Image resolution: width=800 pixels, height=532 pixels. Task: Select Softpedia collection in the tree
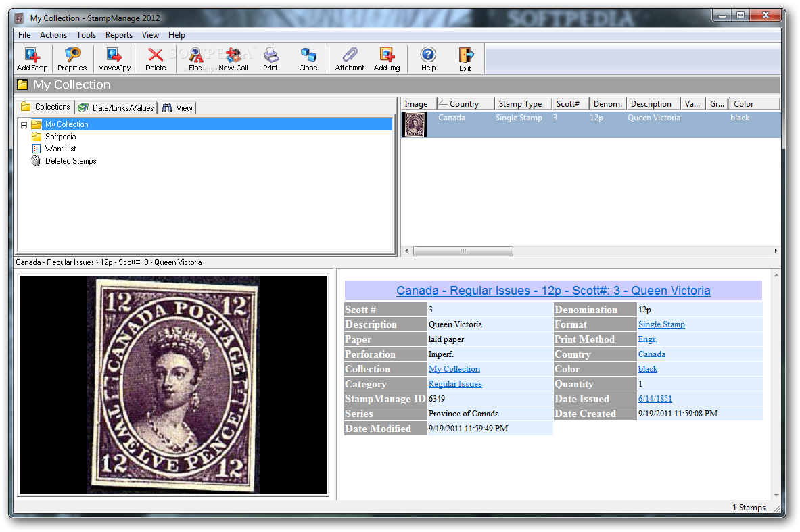click(x=61, y=137)
